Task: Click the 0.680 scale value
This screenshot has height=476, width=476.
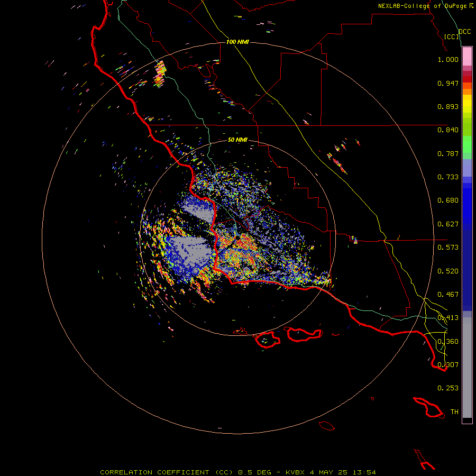Action: coord(448,200)
